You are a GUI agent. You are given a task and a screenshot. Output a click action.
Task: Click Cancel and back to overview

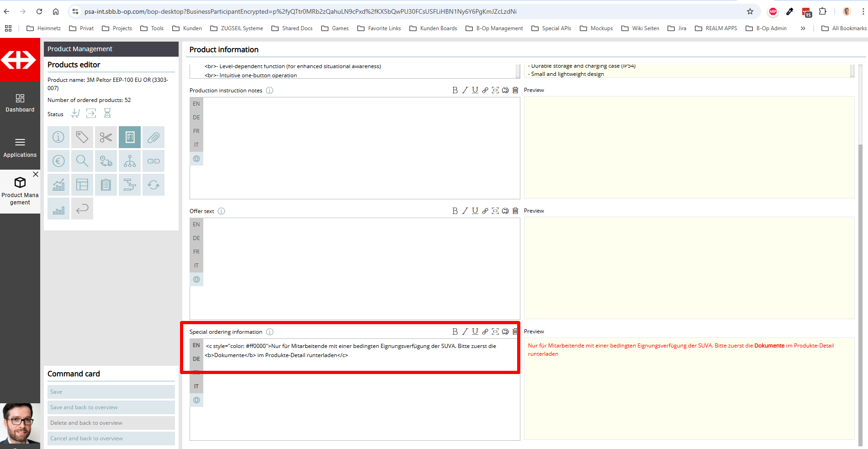[111, 438]
